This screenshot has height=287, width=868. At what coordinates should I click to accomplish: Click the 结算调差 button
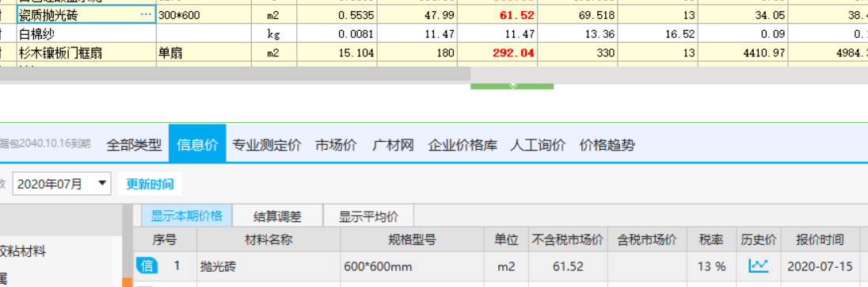pos(277,216)
